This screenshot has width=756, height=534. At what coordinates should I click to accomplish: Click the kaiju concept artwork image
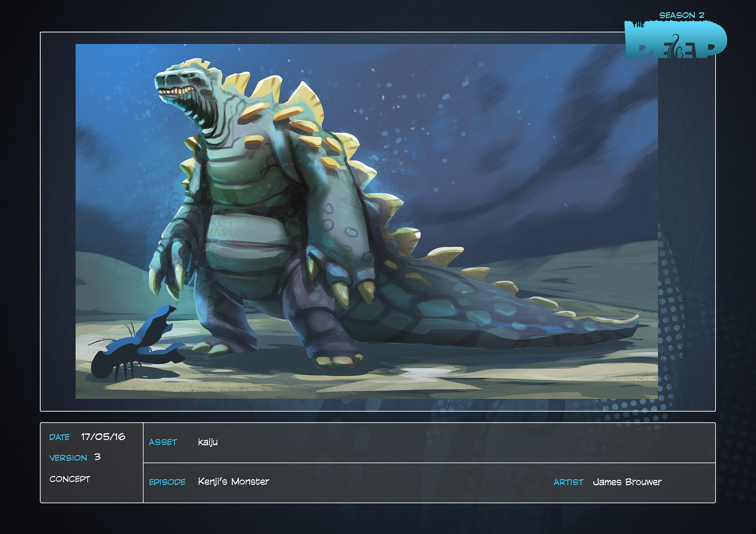[367, 221]
